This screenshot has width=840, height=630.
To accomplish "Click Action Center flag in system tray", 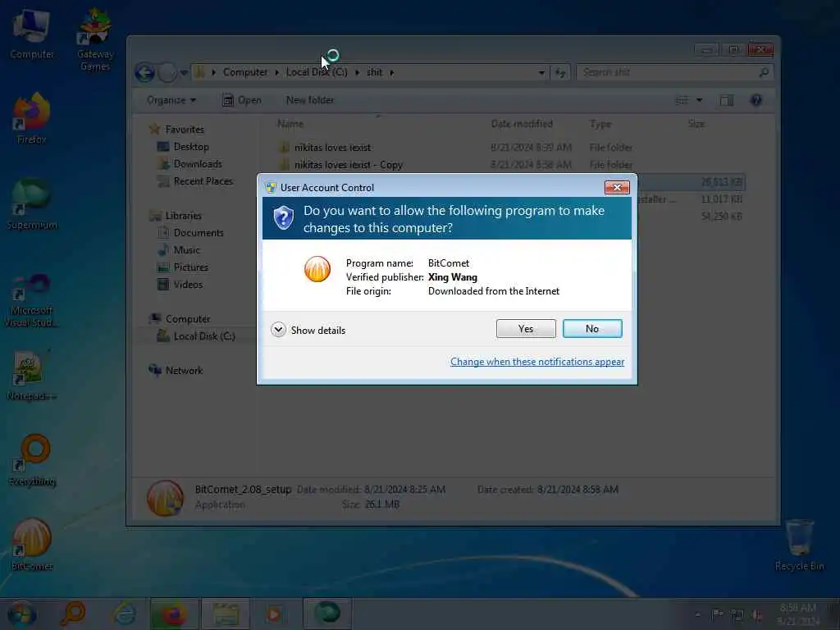I will pos(717,614).
